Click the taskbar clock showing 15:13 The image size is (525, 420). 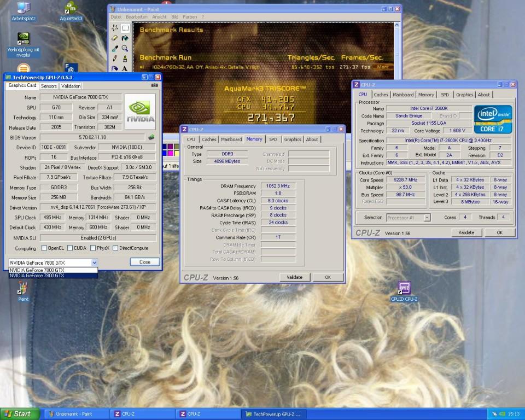pos(514,414)
